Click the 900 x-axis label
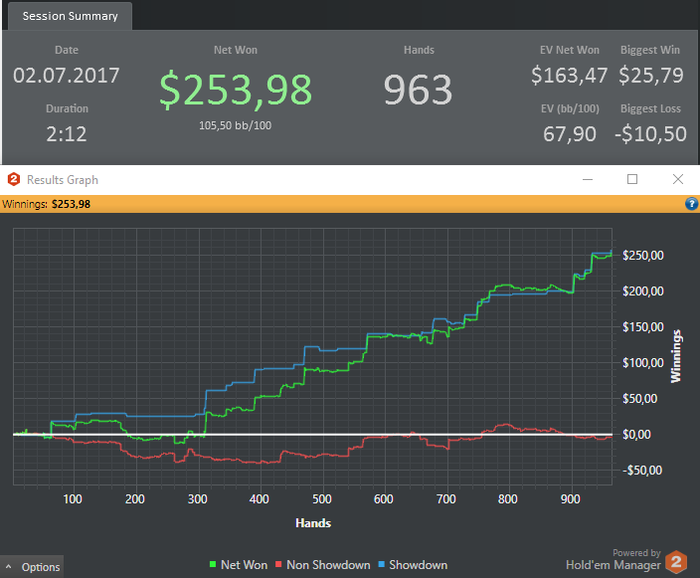Viewport: 700px width, 578px height. [570, 499]
